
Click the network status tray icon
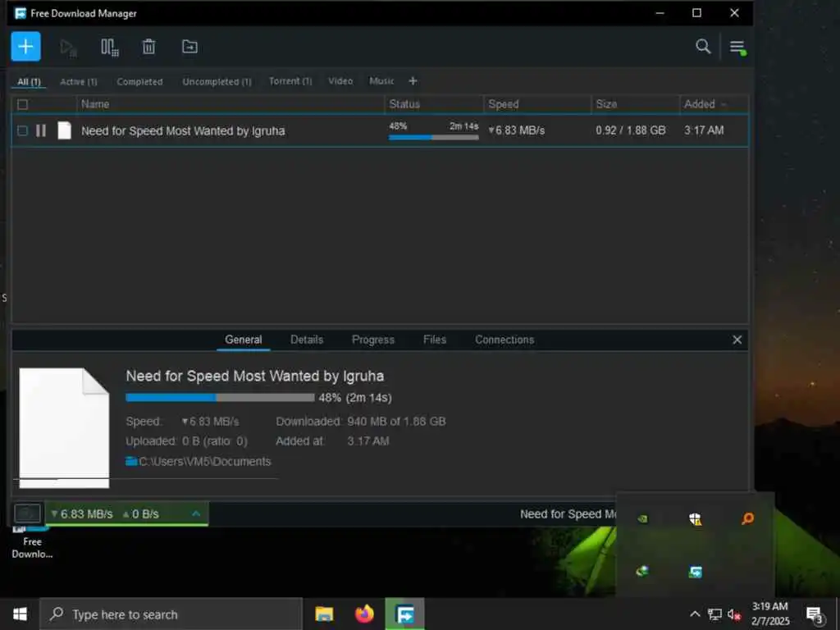coord(714,614)
